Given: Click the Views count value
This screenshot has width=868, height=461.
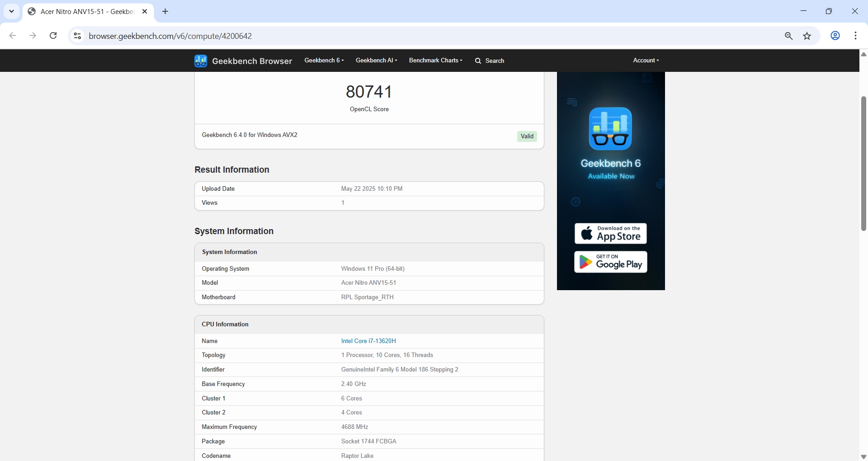Looking at the screenshot, I should coord(343,203).
